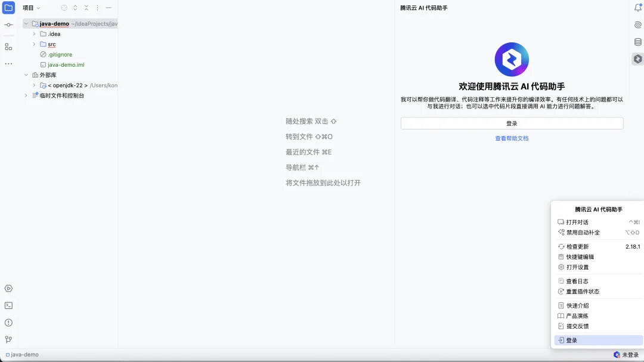
Task: Select 禁用自动补全 in the popup menu
Action: pos(599,233)
